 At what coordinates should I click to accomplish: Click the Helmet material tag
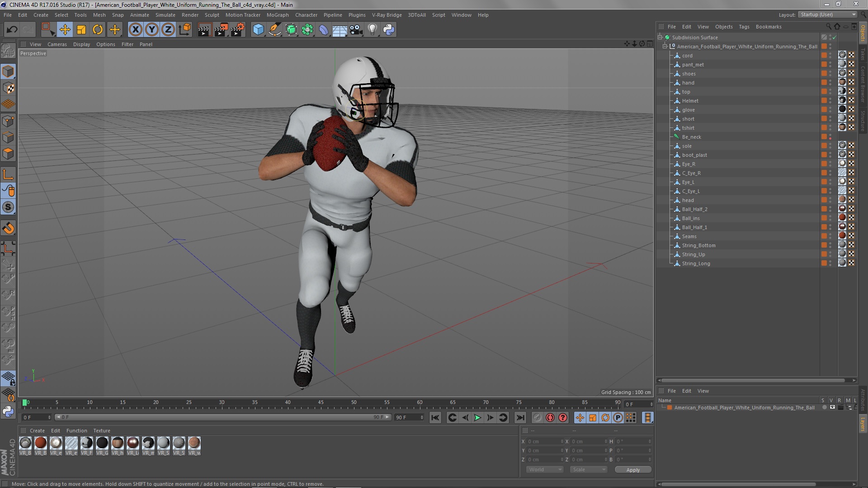[842, 100]
